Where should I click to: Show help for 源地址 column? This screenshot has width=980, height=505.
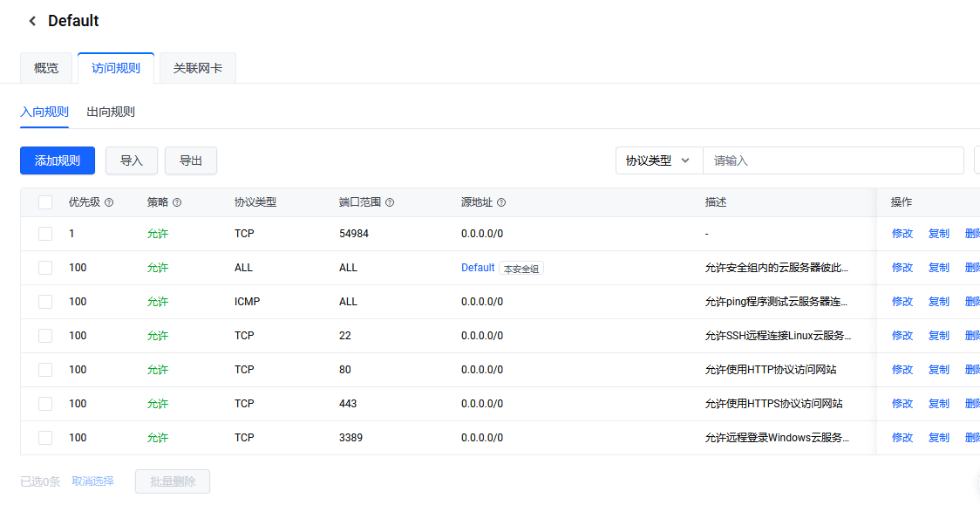tap(501, 202)
